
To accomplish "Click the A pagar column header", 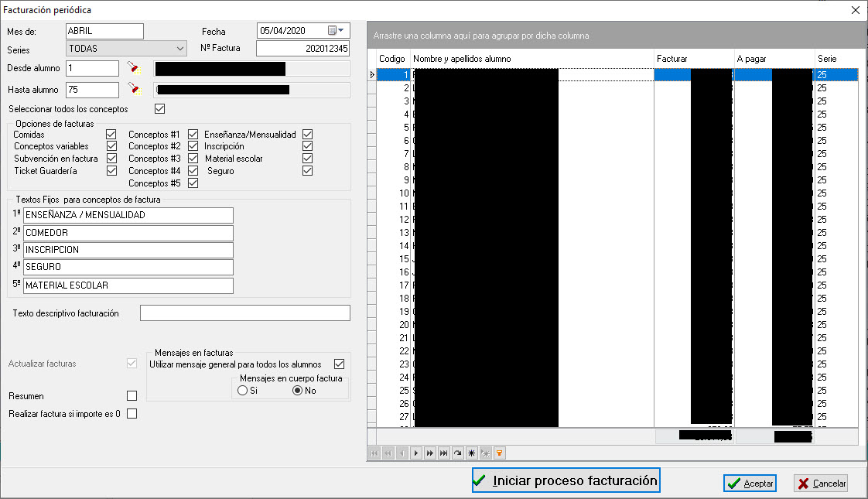I will click(774, 59).
